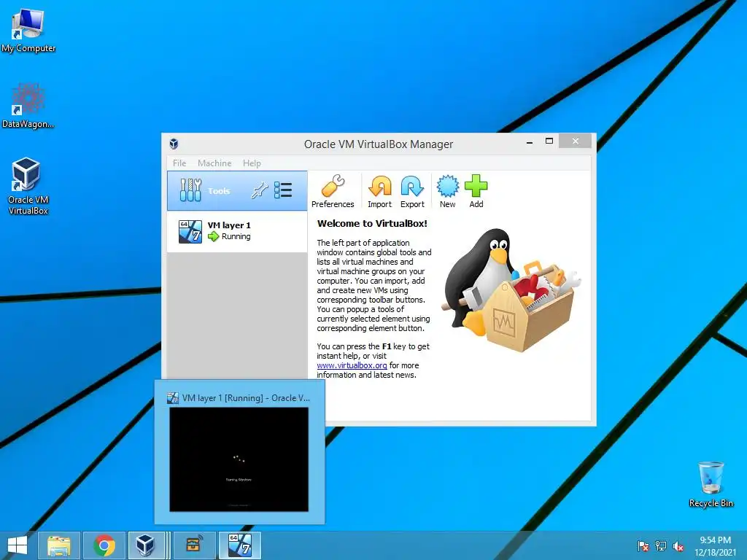The width and height of the screenshot is (747, 560).
Task: Click the green Running status arrow
Action: tap(214, 236)
